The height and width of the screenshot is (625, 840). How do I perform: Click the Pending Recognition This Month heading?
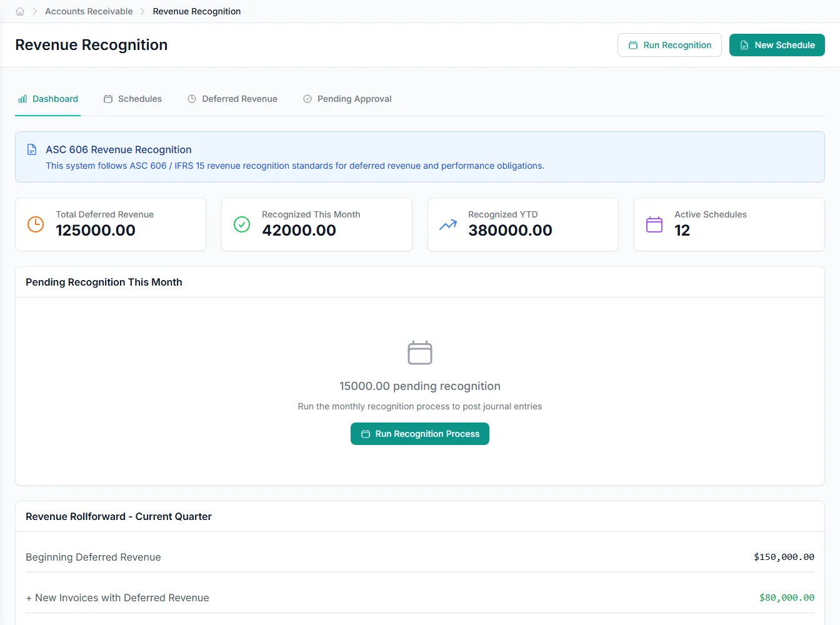point(104,282)
